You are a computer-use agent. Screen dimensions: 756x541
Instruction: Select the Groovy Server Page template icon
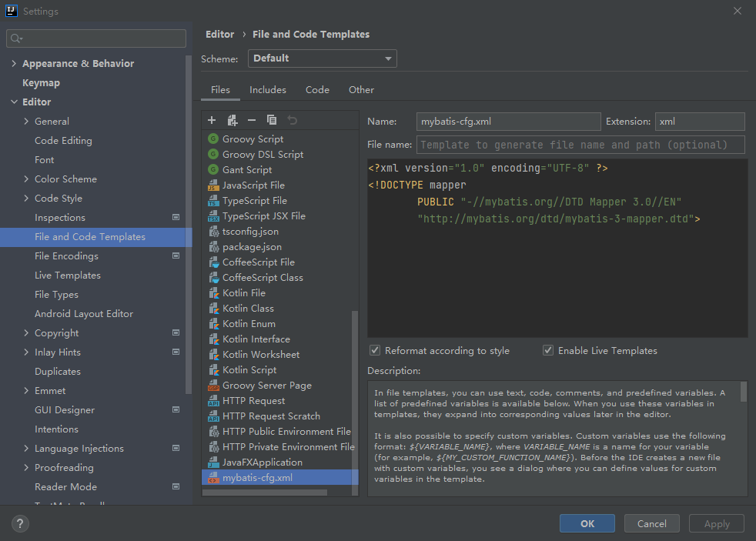(213, 386)
